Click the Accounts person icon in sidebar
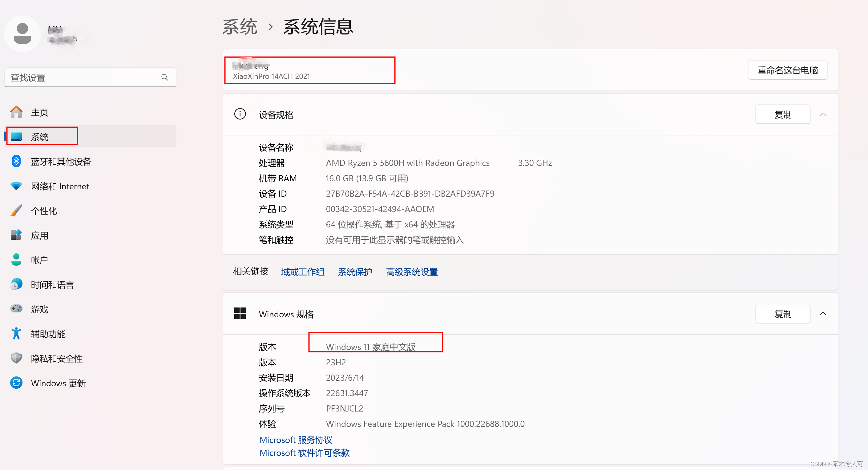 coord(16,260)
